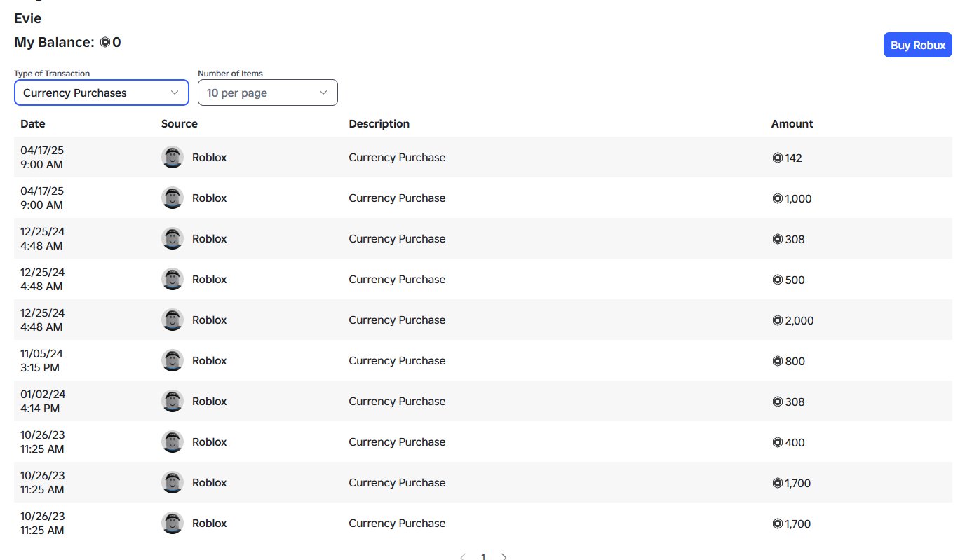Click the My Balance label
Screen dimensions: 979x560
click(54, 43)
